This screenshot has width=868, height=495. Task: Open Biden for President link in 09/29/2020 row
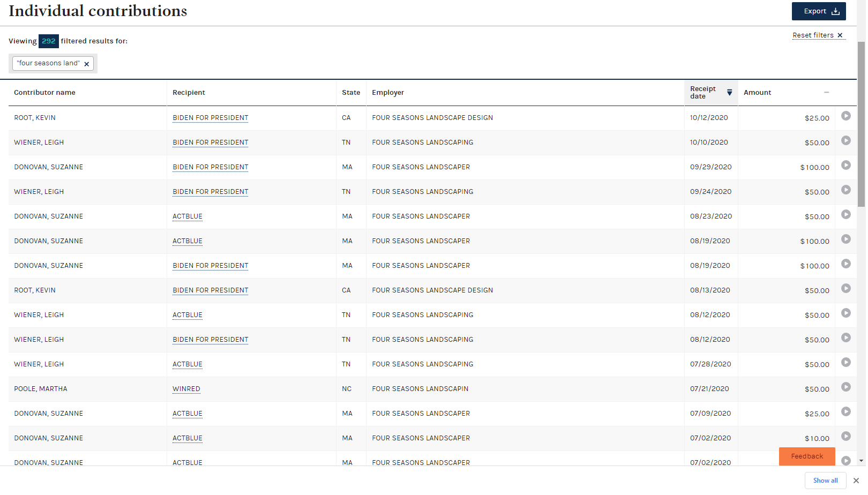coord(211,167)
